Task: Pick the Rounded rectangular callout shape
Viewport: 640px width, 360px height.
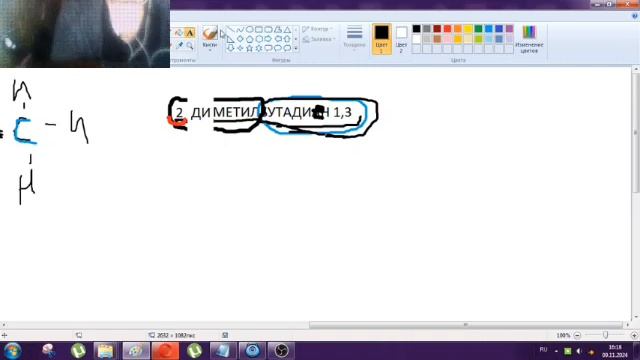Action: tap(268, 48)
